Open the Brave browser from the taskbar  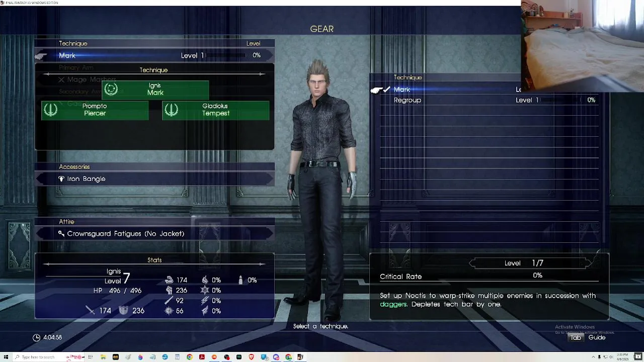[251, 357]
